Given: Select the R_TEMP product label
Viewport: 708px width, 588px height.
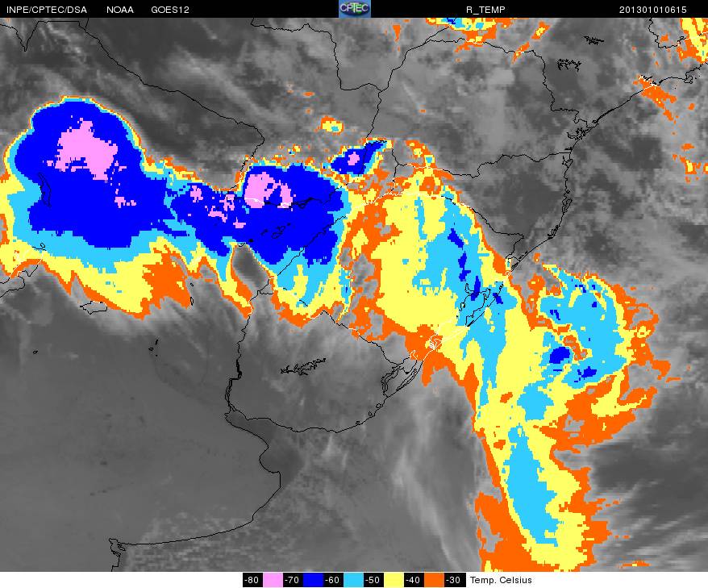Looking at the screenshot, I should (x=486, y=10).
